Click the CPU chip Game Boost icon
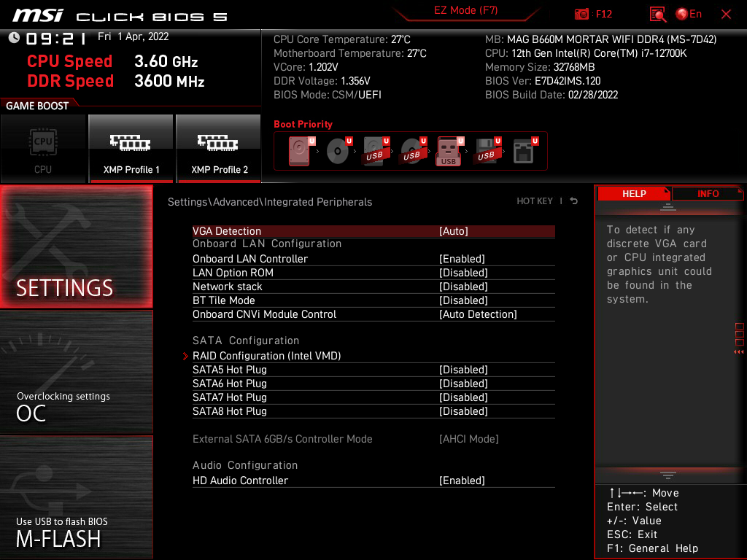The width and height of the screenshot is (747, 560). click(x=43, y=142)
